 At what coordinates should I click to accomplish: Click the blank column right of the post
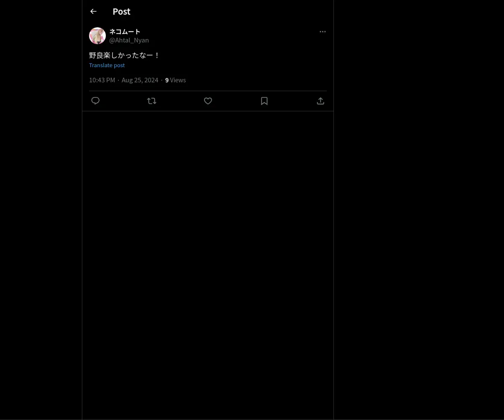click(x=419, y=210)
